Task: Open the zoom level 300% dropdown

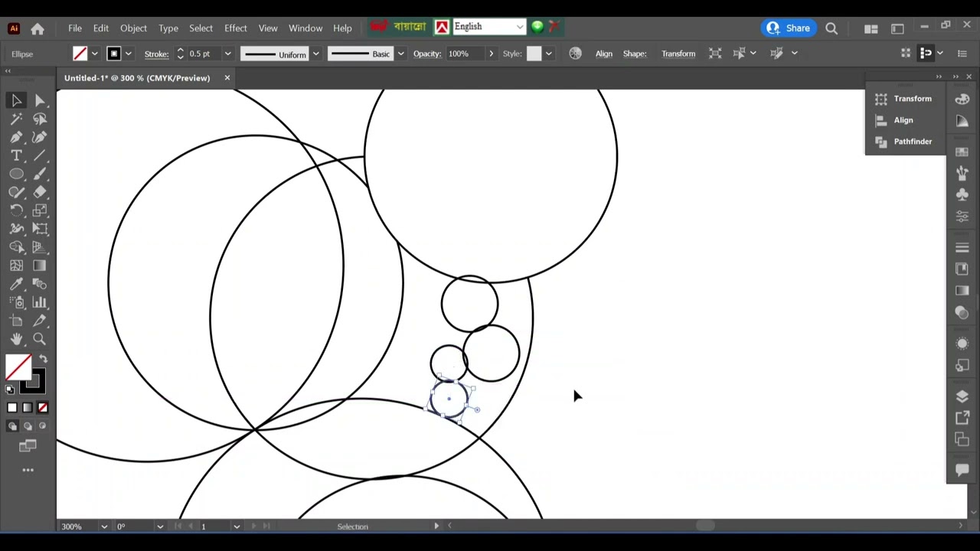Action: tap(103, 527)
